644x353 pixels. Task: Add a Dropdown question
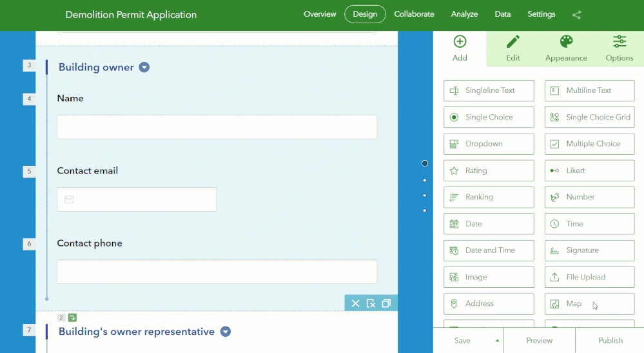[489, 144]
